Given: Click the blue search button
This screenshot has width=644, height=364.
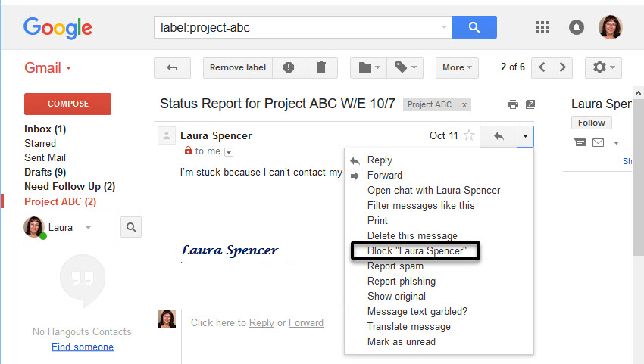Looking at the screenshot, I should tap(474, 28).
